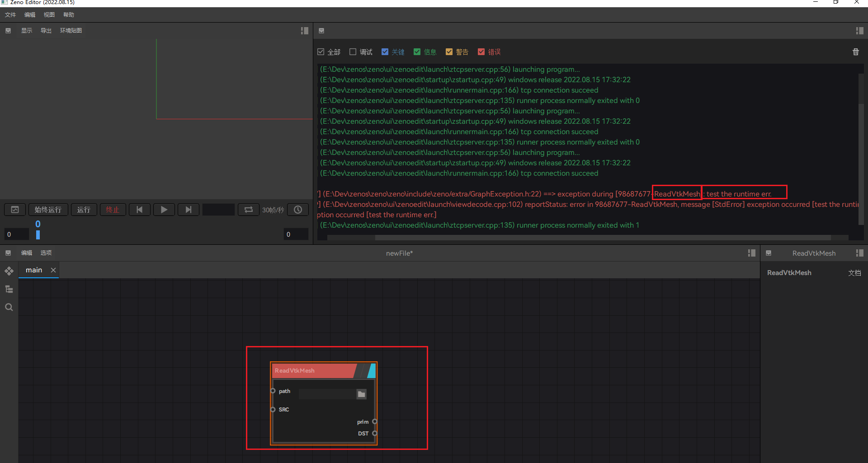
Task: Browse for file with folder icon
Action: [362, 394]
